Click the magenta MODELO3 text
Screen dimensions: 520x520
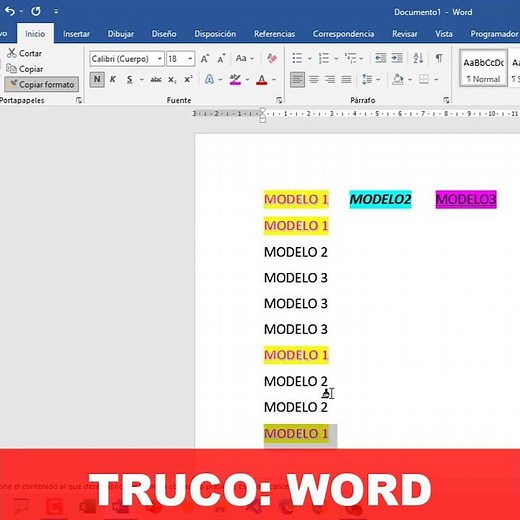tap(466, 199)
